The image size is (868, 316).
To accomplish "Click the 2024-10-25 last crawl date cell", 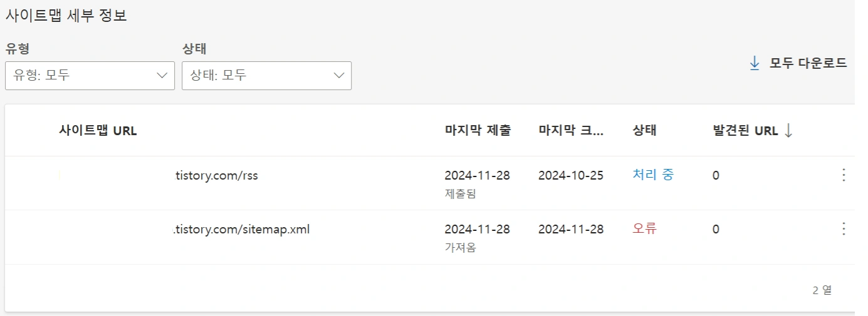I will click(x=570, y=175).
